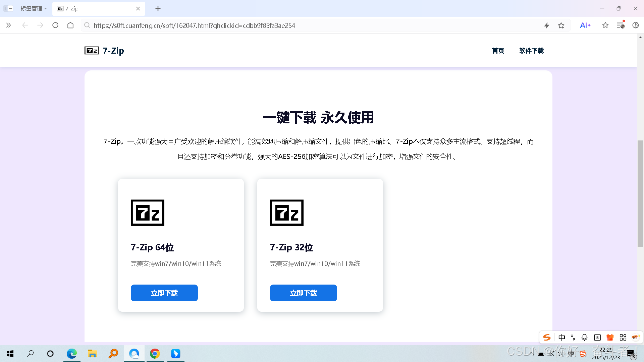The width and height of the screenshot is (644, 362).
Task: Open the AI+ assistant icon
Action: (x=585, y=25)
